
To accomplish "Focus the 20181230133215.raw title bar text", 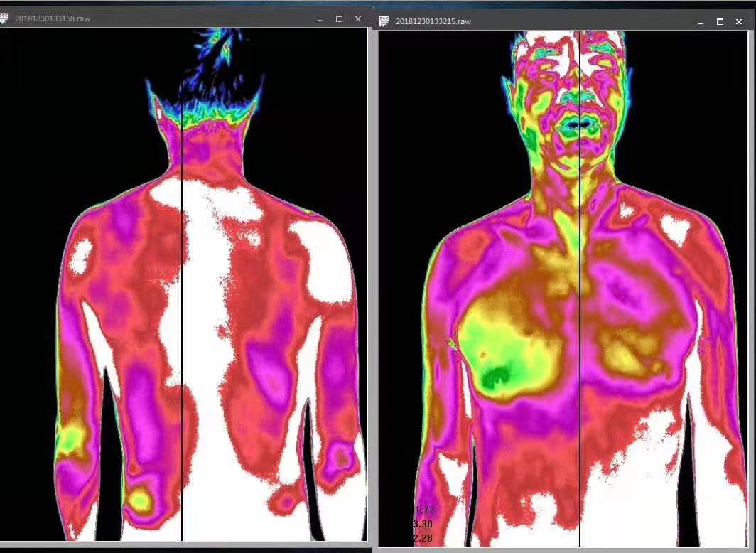I will coord(433,21).
